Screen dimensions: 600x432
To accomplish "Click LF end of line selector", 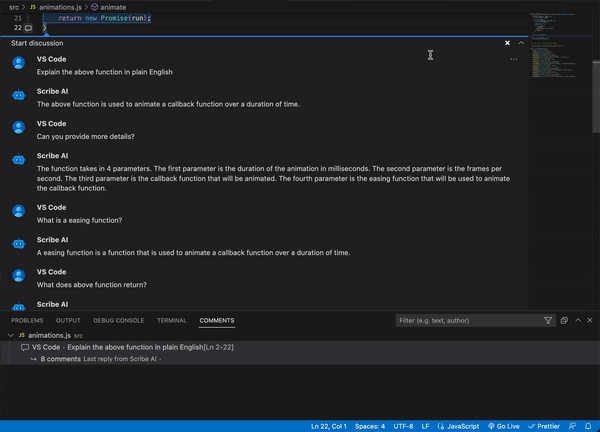I will (x=425, y=426).
